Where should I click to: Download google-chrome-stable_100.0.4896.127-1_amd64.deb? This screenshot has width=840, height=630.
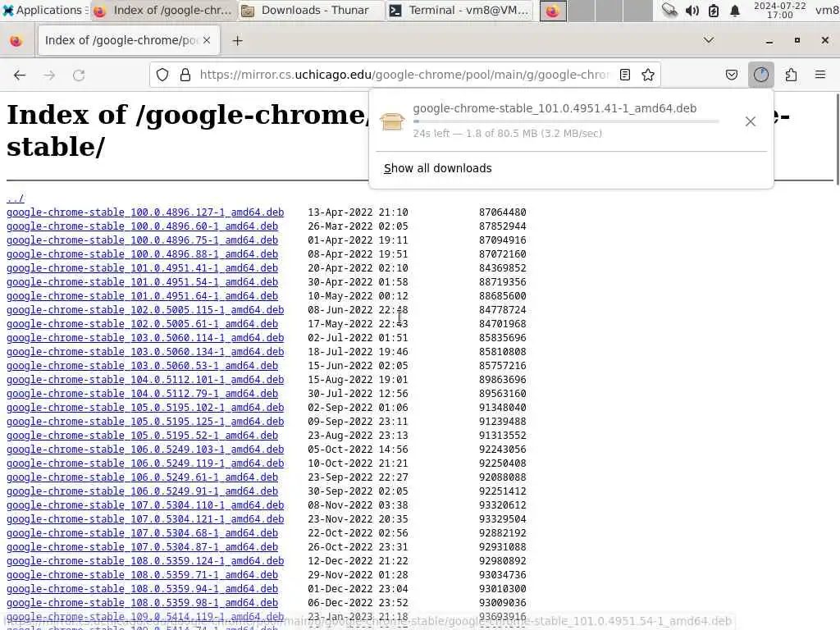pyautogui.click(x=145, y=212)
